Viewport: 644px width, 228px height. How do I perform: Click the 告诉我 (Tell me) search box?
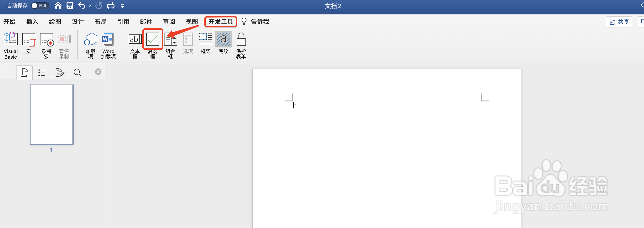pos(255,22)
